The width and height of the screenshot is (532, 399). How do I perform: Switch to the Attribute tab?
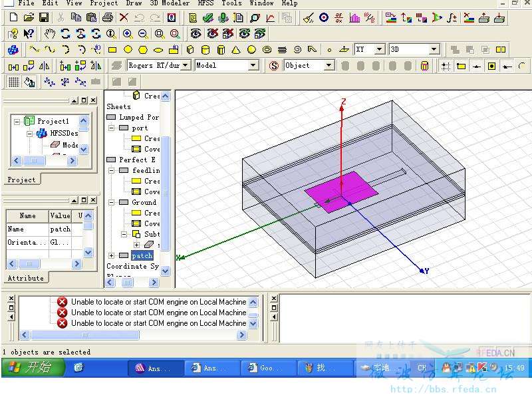pos(25,278)
